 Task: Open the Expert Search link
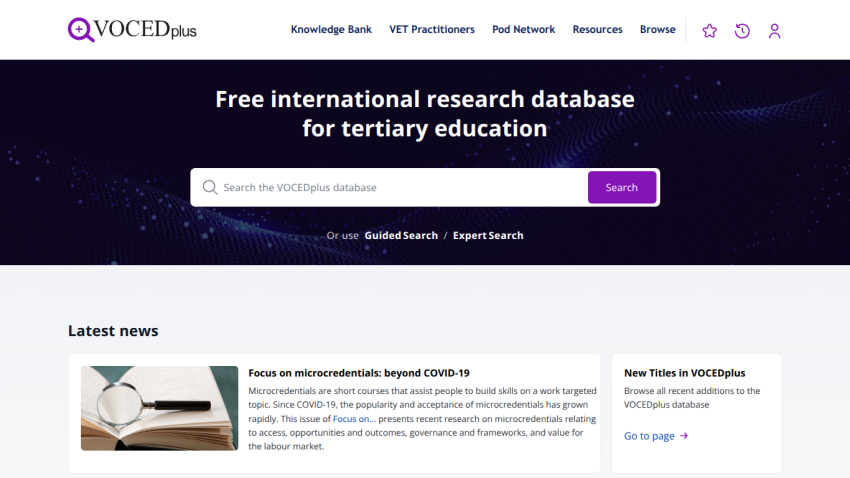pos(488,235)
